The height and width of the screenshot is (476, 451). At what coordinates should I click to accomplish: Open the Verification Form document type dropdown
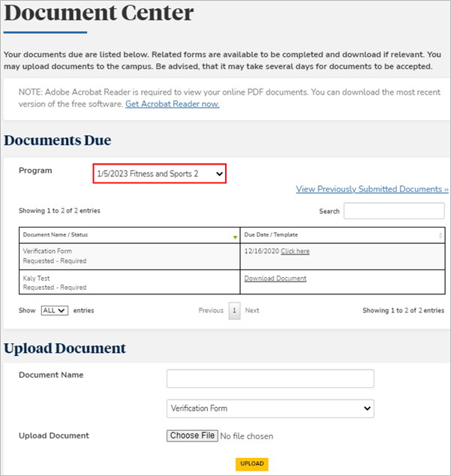[270, 408]
